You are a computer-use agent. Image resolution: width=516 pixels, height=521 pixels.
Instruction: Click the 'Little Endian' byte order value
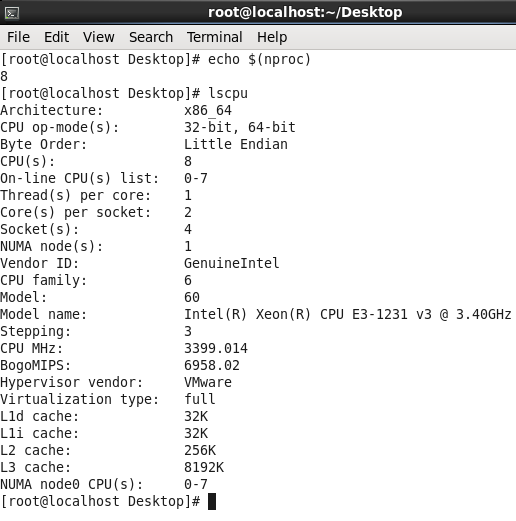pos(236,144)
